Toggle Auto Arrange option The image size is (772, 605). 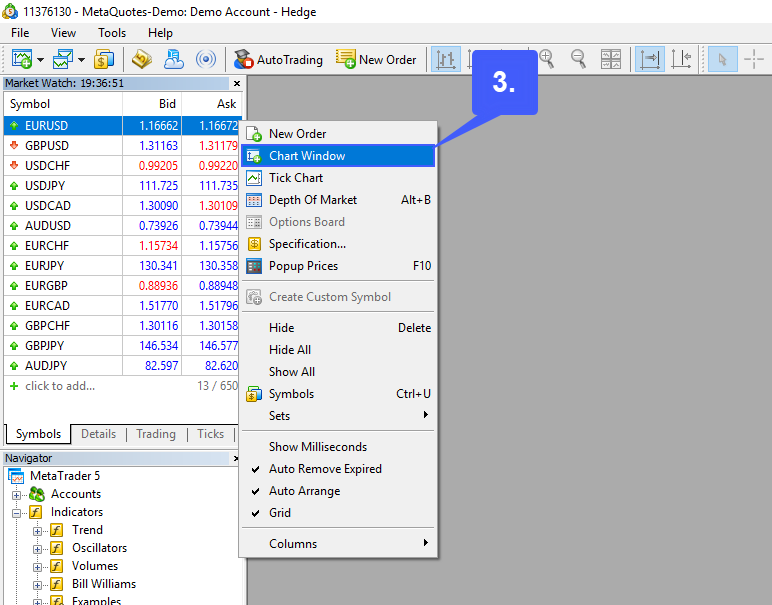[338, 491]
